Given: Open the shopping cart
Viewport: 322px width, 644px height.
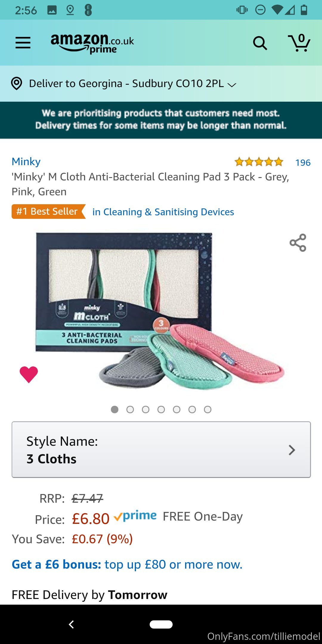Looking at the screenshot, I should (299, 43).
